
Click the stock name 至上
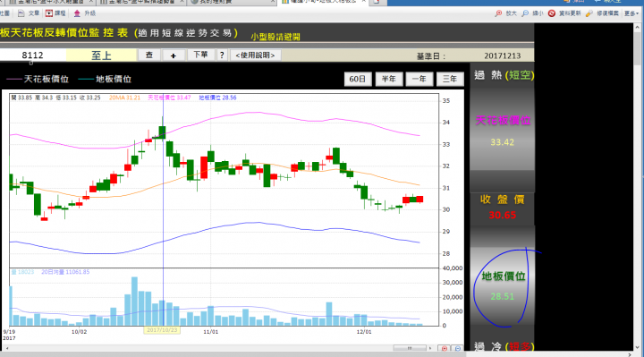(x=101, y=55)
